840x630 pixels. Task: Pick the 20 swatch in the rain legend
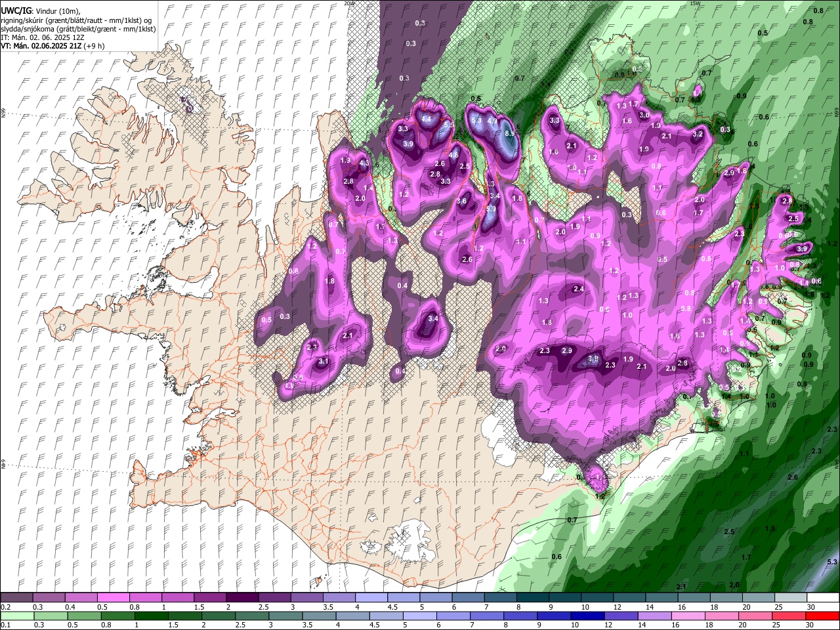tap(755, 616)
